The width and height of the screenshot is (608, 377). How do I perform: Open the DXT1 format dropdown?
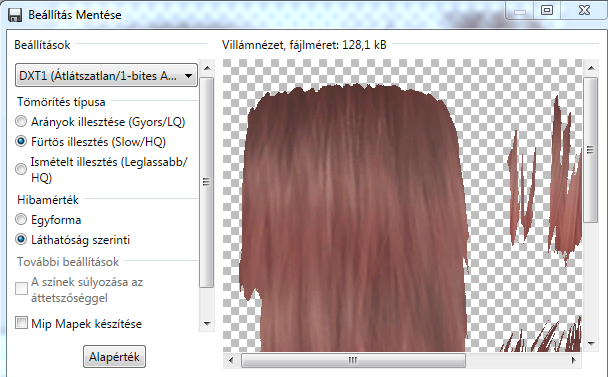(x=106, y=75)
